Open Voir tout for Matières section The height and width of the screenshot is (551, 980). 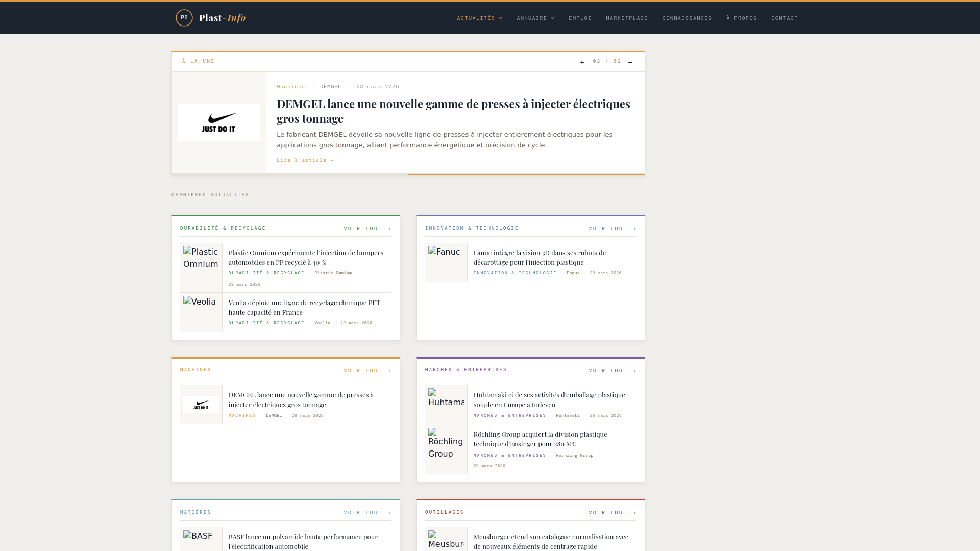[367, 513]
